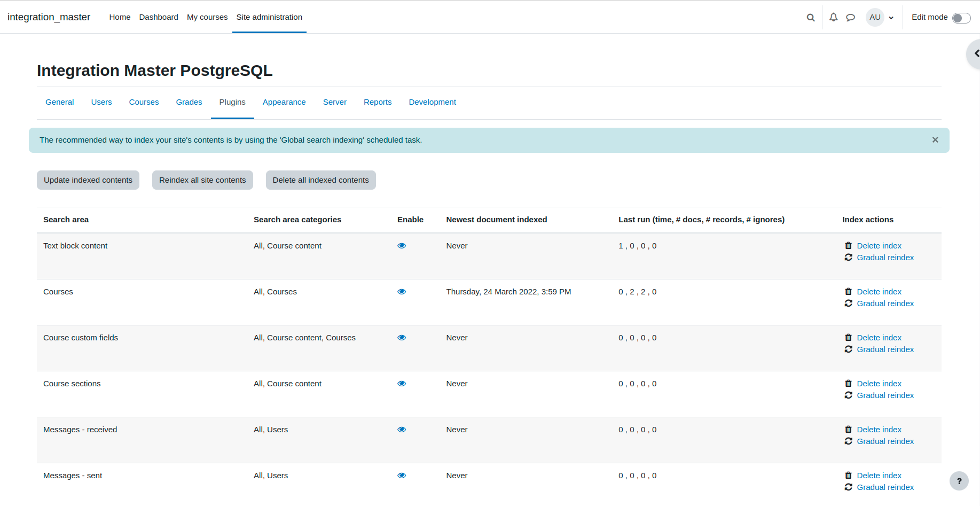The width and height of the screenshot is (980, 506).
Task: Switch to the Users tab
Action: tap(101, 102)
